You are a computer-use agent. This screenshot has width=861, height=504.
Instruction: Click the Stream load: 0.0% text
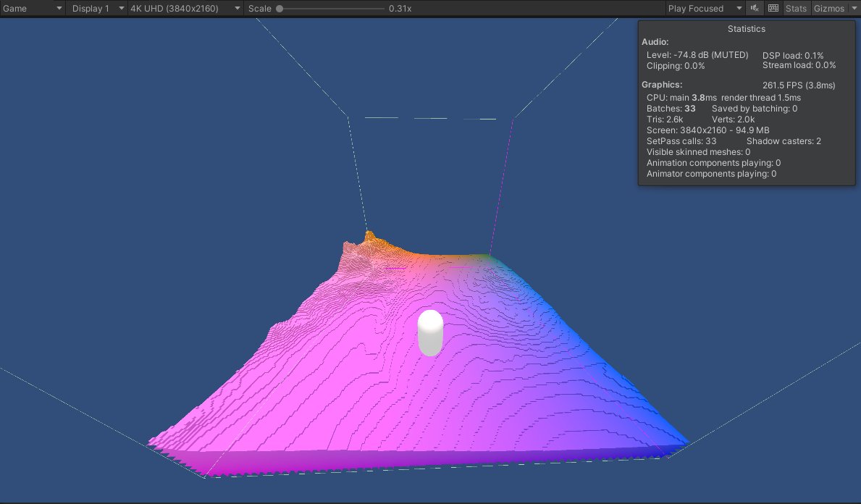[799, 65]
